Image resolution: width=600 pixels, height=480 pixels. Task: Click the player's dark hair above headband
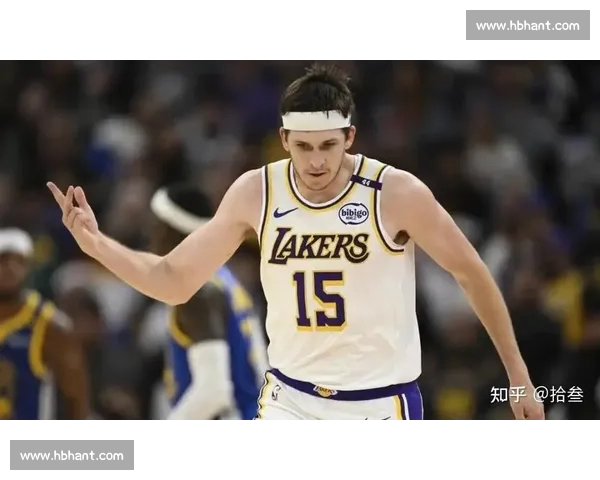[x=316, y=90]
